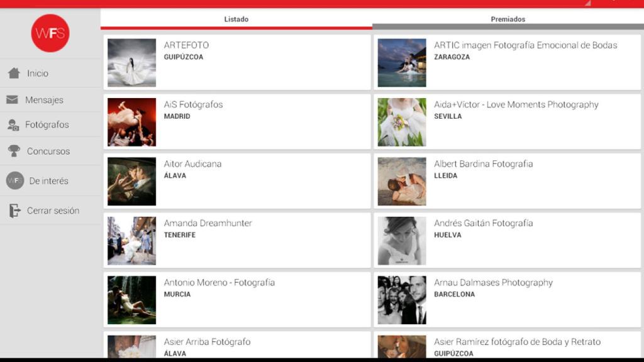This screenshot has width=644, height=362.
Task: Open the Amanda Dreamhunter photo thumbnail
Action: (132, 241)
